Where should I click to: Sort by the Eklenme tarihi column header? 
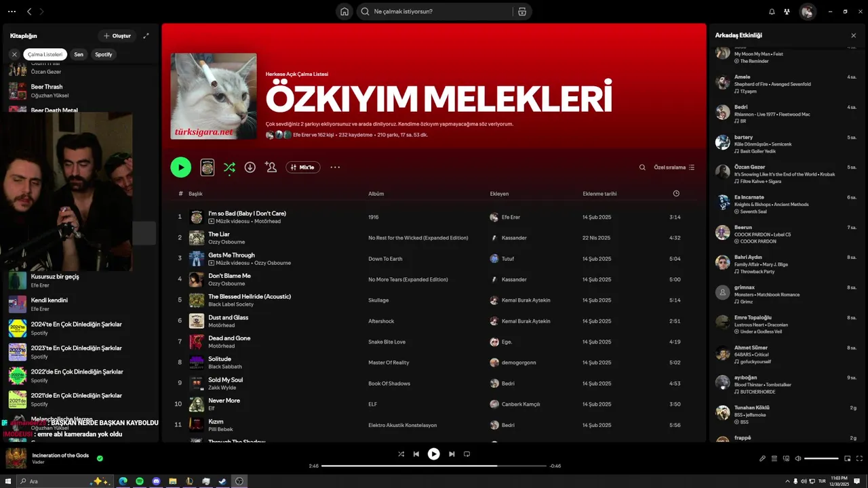click(599, 194)
